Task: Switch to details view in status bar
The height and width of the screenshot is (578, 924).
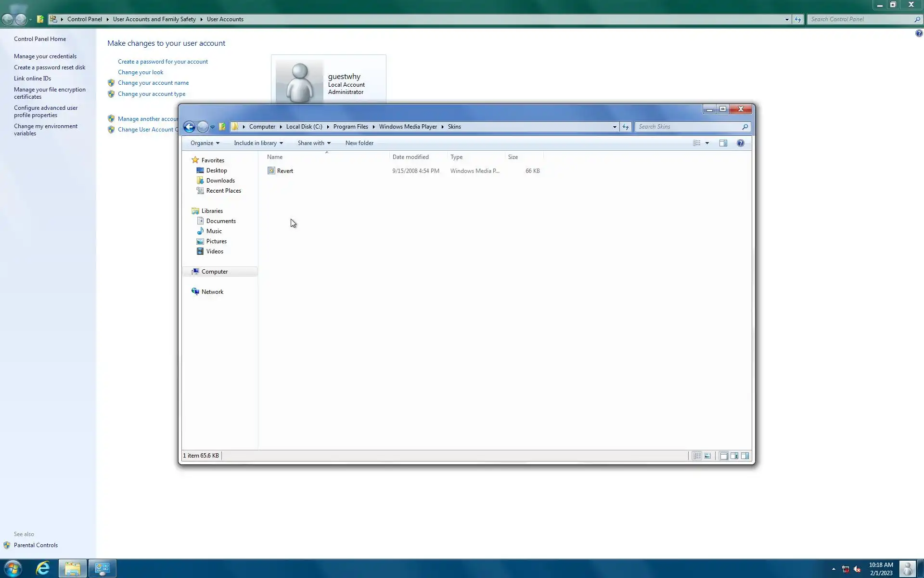Action: (x=697, y=456)
